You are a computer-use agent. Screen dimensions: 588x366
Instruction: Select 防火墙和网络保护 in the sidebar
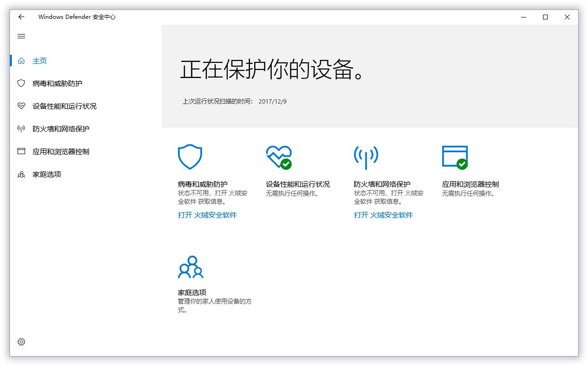coord(61,129)
